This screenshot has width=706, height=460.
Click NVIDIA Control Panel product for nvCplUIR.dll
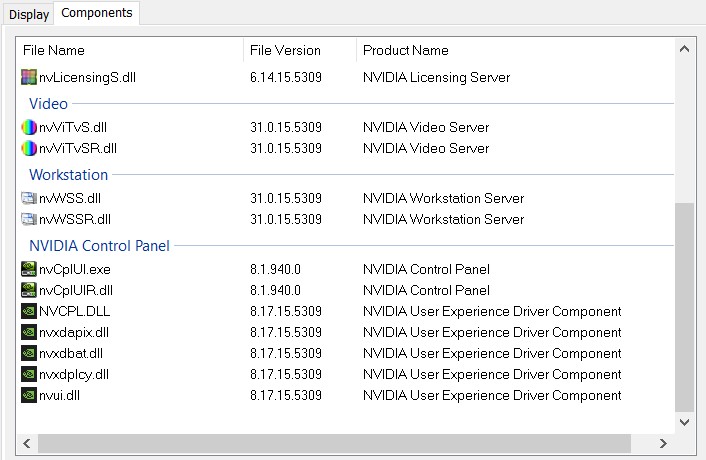pyautogui.click(x=426, y=290)
